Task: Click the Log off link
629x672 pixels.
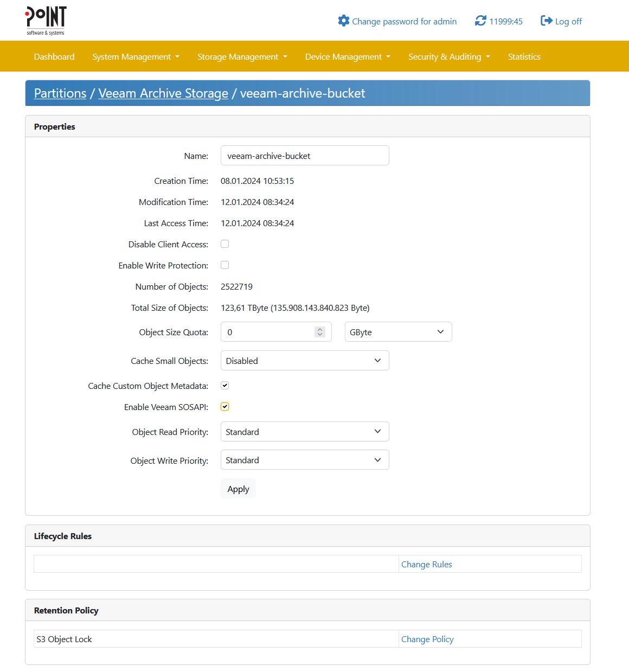Action: [x=568, y=21]
